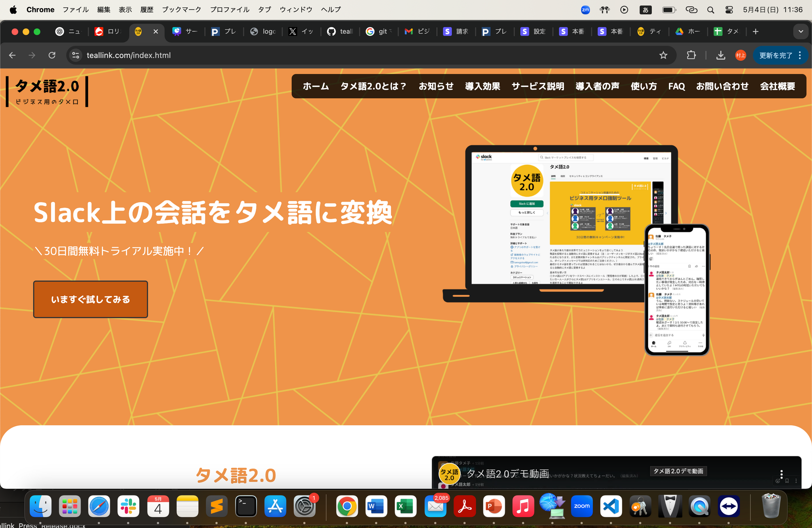812x528 pixels.
Task: Open the ブックマーク menu
Action: [x=182, y=10]
